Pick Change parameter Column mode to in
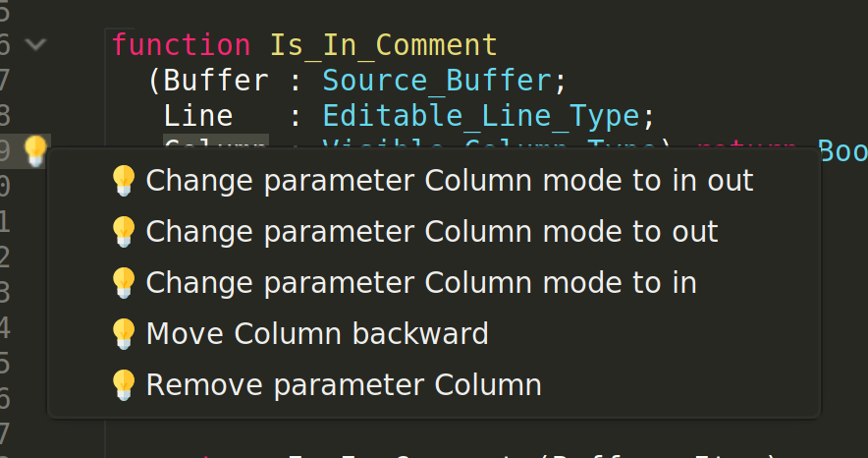This screenshot has height=458, width=868. [x=433, y=282]
